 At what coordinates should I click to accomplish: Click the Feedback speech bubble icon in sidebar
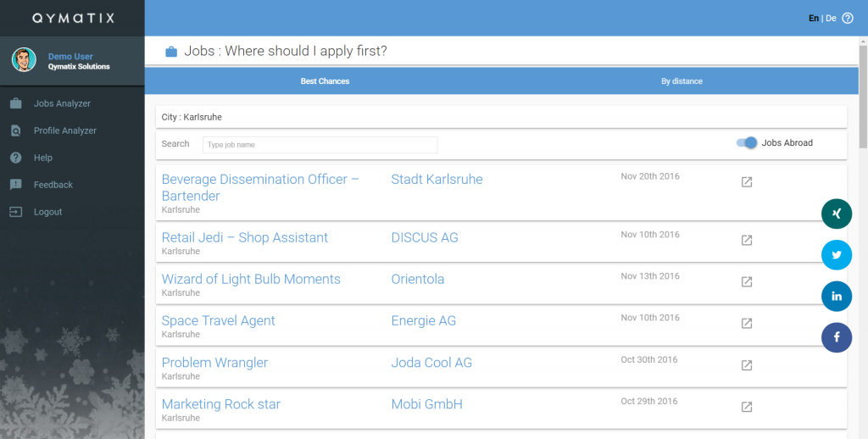(x=16, y=185)
